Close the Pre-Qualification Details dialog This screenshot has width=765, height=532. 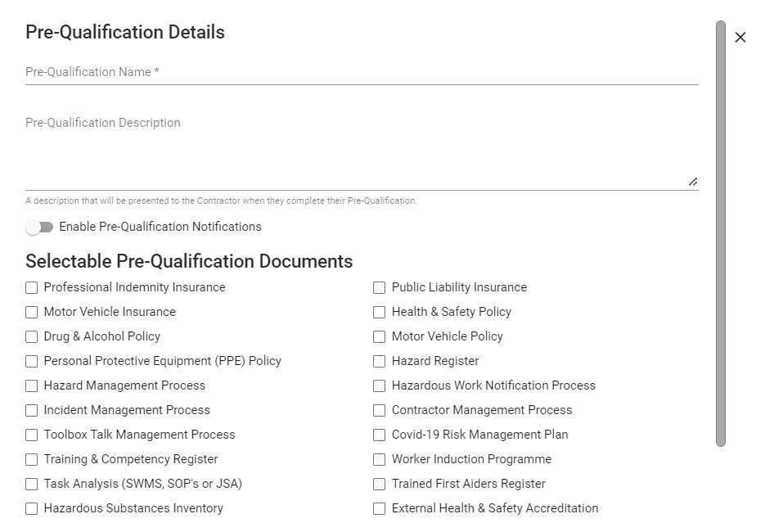pyautogui.click(x=740, y=38)
